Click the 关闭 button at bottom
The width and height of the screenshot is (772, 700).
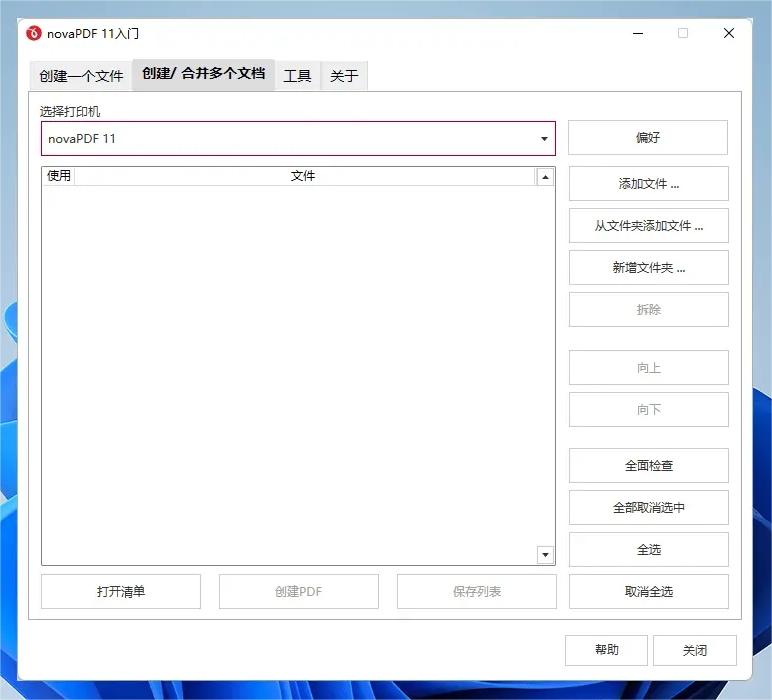tap(695, 650)
